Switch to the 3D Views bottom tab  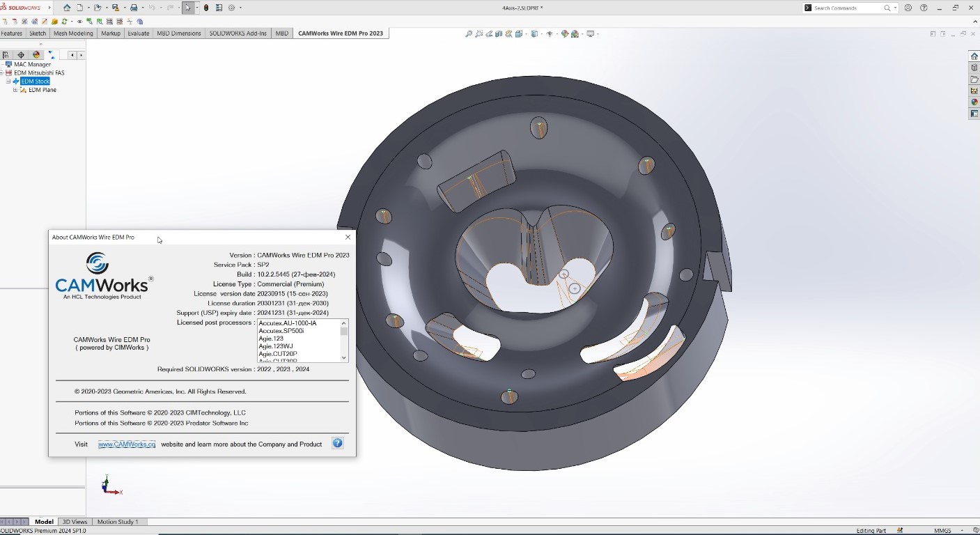tap(75, 522)
